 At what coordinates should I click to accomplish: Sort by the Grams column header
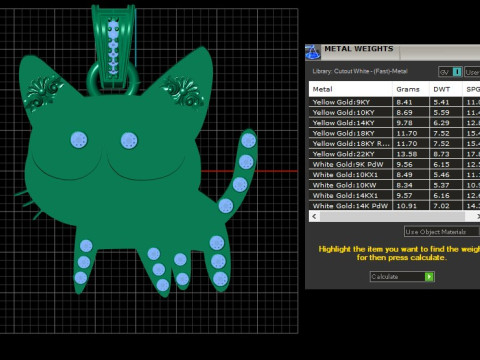411,89
